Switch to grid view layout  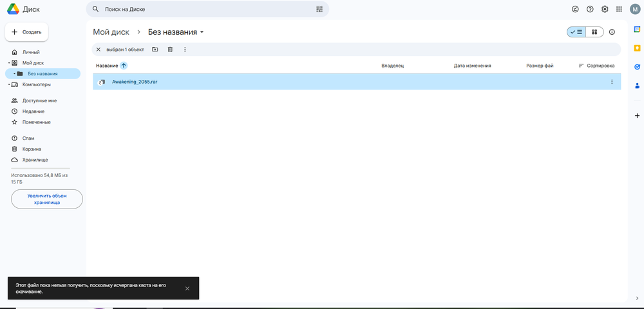(594, 32)
